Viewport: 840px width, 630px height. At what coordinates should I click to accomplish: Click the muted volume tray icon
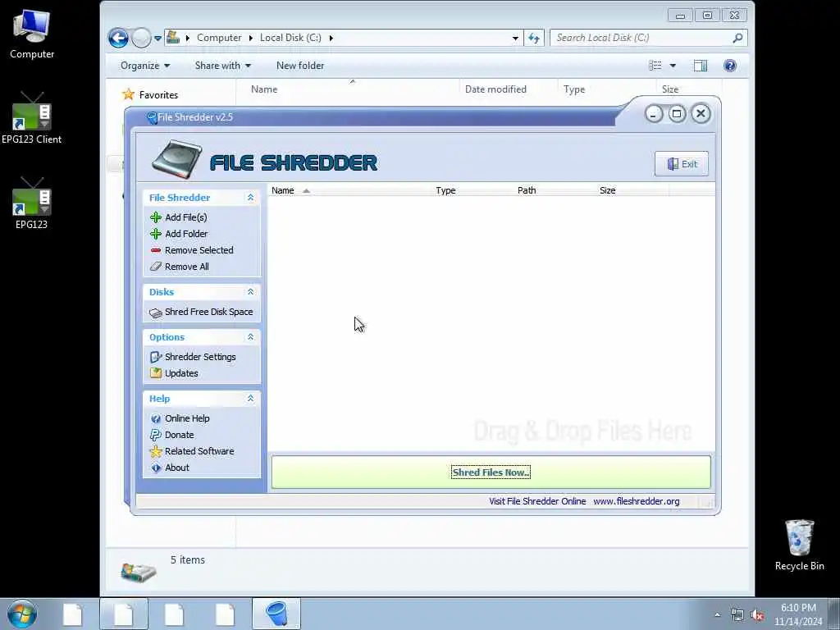pyautogui.click(x=757, y=615)
